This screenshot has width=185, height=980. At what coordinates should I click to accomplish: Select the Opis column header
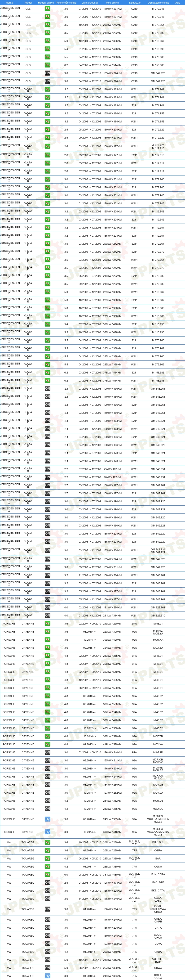tap(177, 2)
